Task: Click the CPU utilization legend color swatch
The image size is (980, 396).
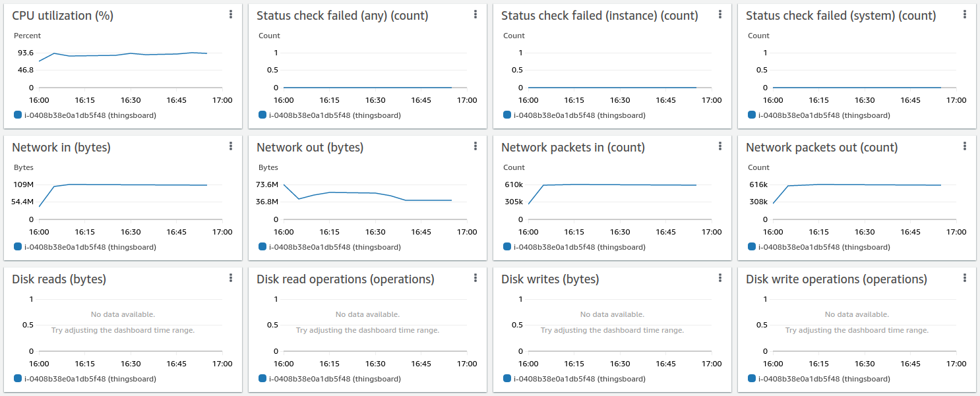Action: 18,115
